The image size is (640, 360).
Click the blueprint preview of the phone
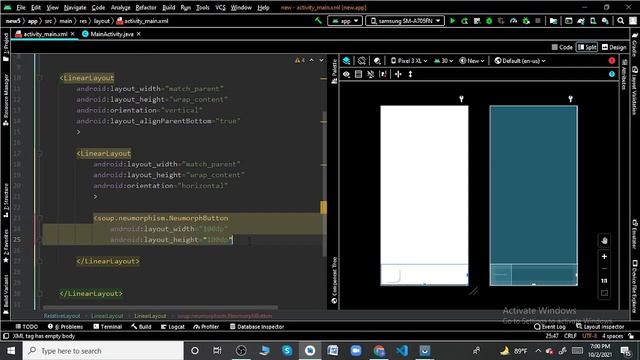(x=533, y=196)
